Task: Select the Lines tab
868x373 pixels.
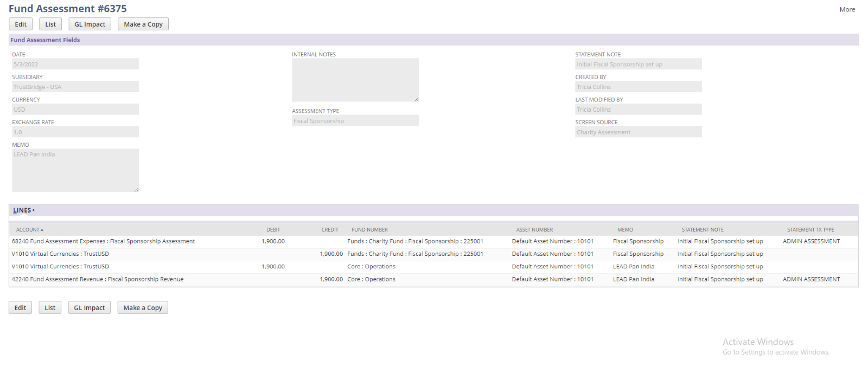Action: click(x=23, y=210)
